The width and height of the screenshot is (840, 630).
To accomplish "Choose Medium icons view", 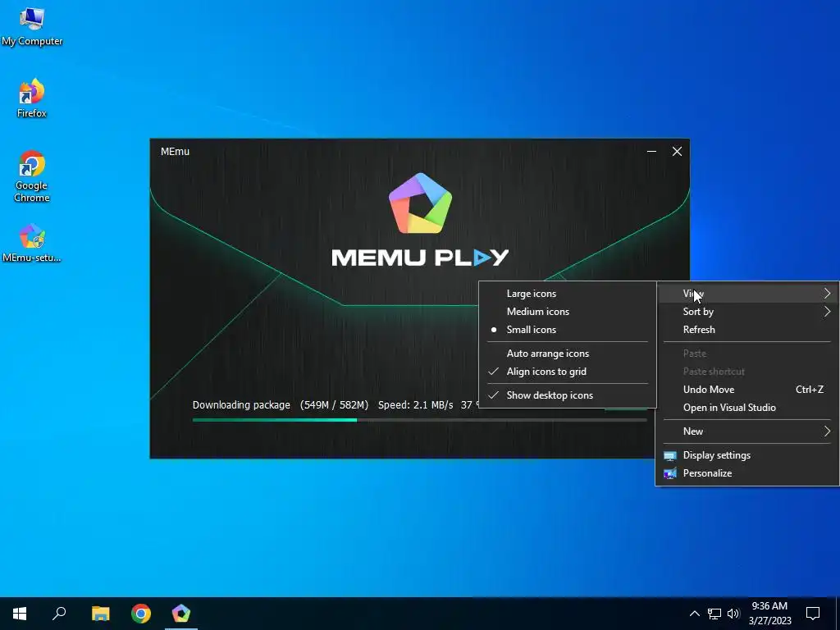I will (568, 312).
